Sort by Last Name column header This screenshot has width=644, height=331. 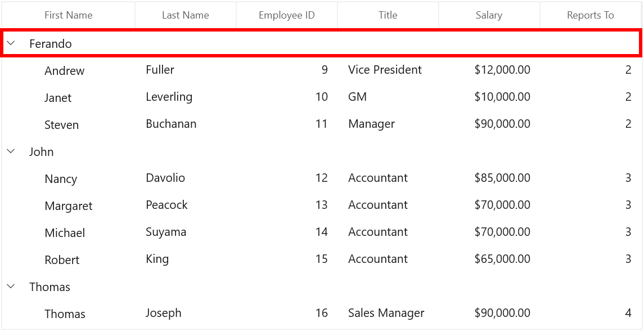(x=185, y=15)
